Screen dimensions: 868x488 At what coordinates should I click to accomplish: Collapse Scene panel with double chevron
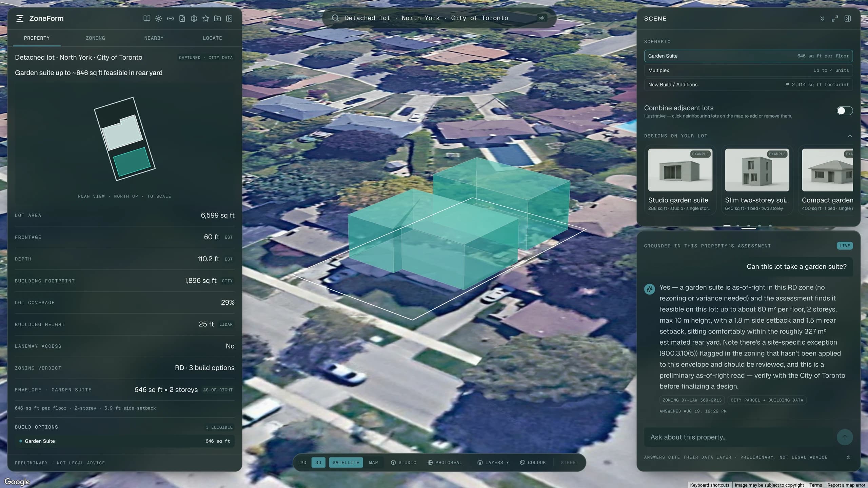click(822, 19)
